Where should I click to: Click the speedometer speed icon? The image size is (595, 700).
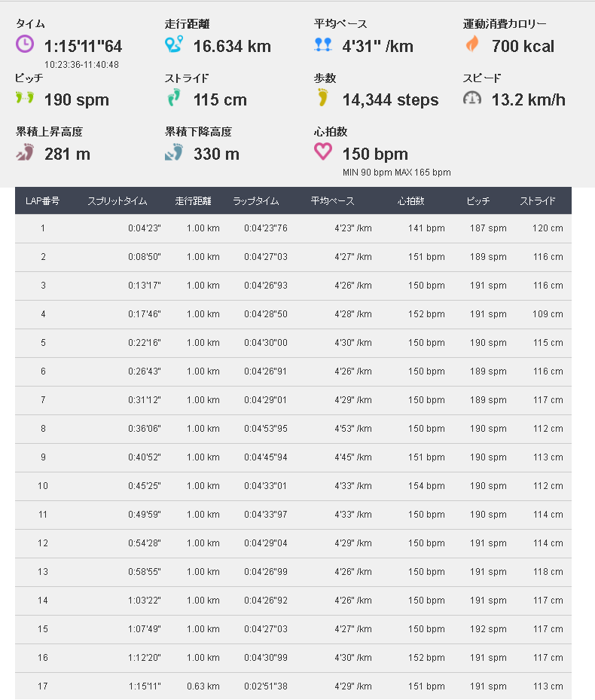471,98
